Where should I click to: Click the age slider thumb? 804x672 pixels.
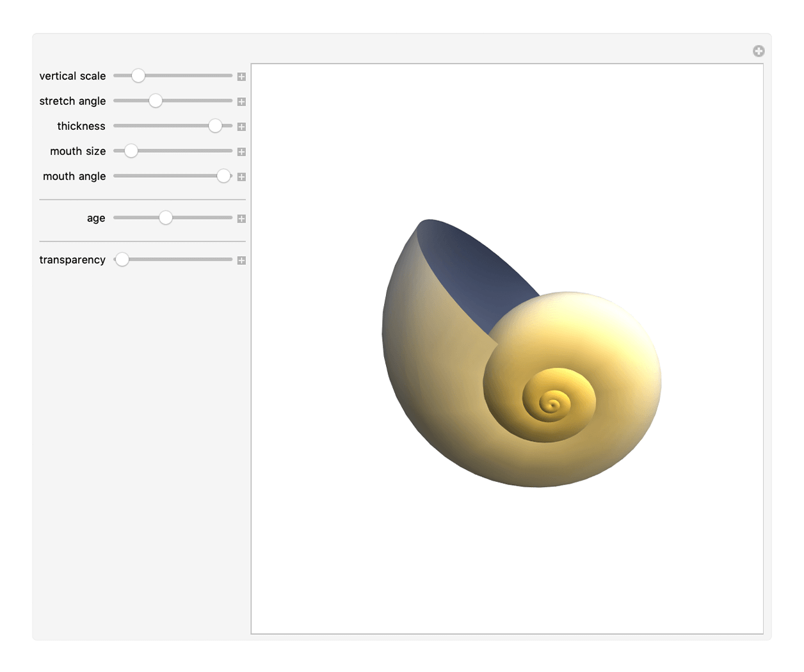(x=166, y=218)
